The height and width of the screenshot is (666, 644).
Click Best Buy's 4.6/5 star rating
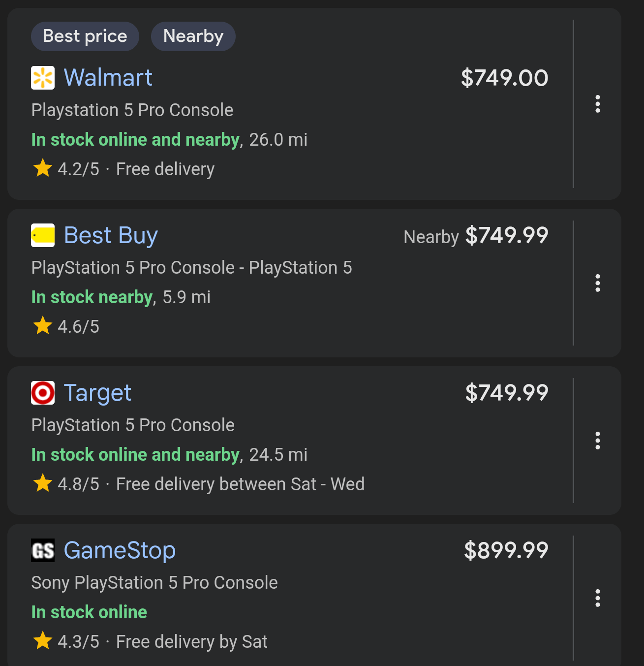67,326
